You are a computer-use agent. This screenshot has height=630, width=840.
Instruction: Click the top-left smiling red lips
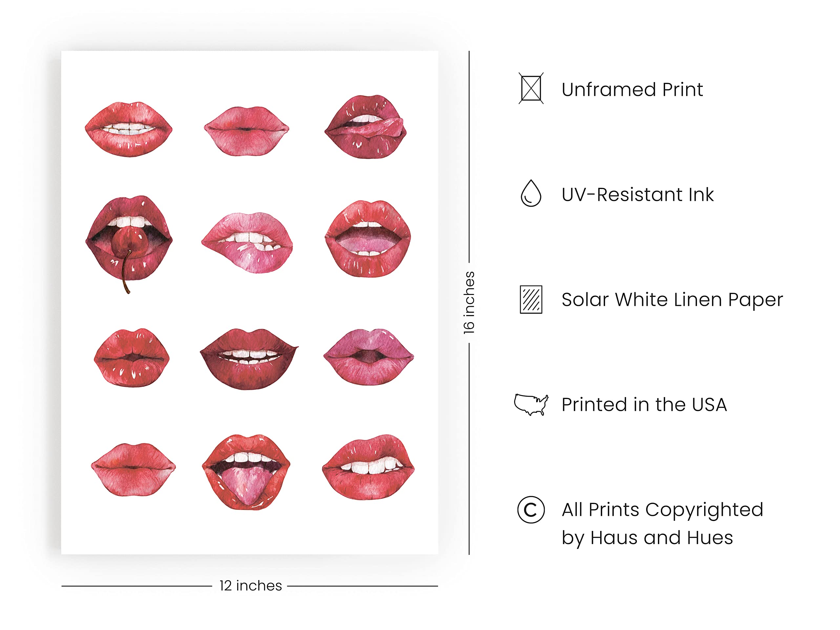coord(129,129)
